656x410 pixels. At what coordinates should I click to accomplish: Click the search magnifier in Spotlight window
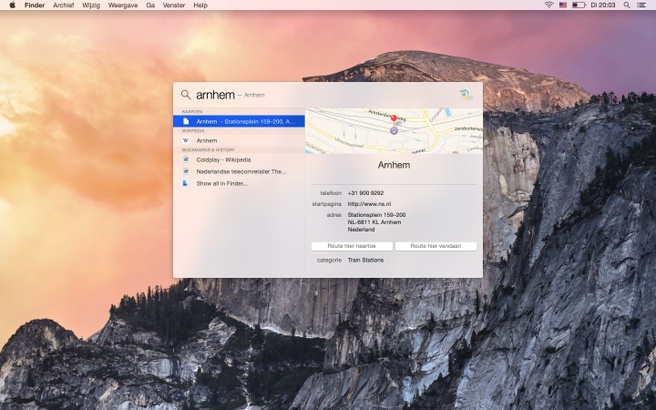[x=186, y=95]
